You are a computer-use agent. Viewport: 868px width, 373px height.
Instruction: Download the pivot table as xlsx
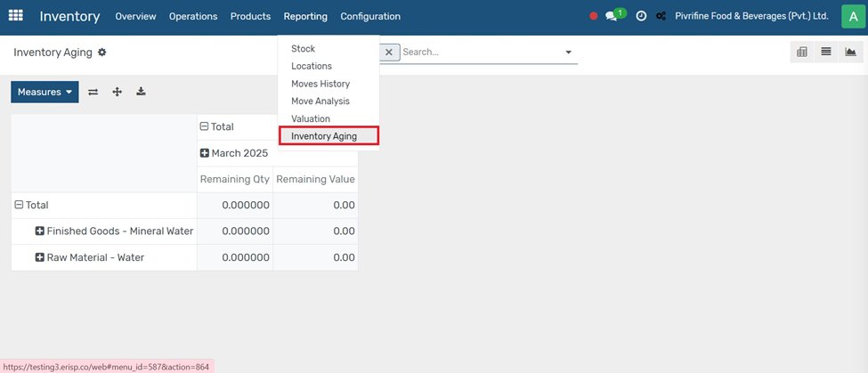[x=142, y=92]
